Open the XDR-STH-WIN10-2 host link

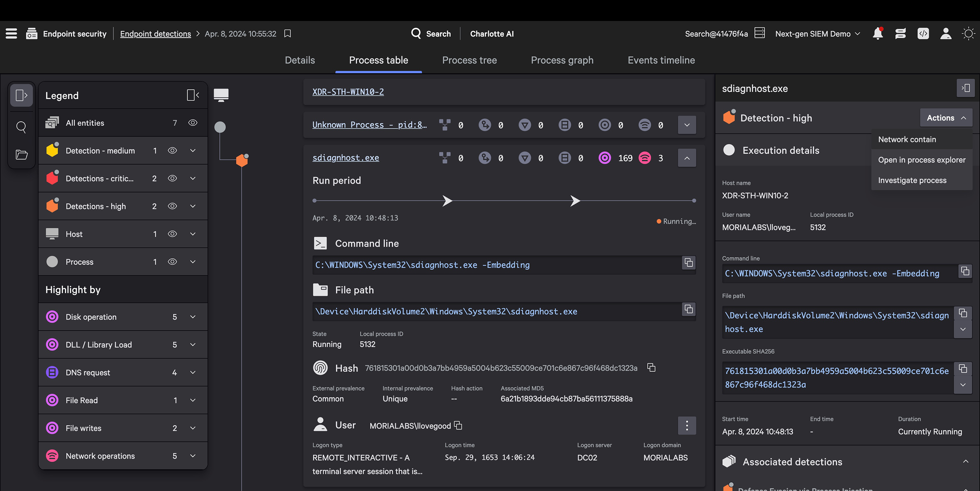(x=348, y=91)
